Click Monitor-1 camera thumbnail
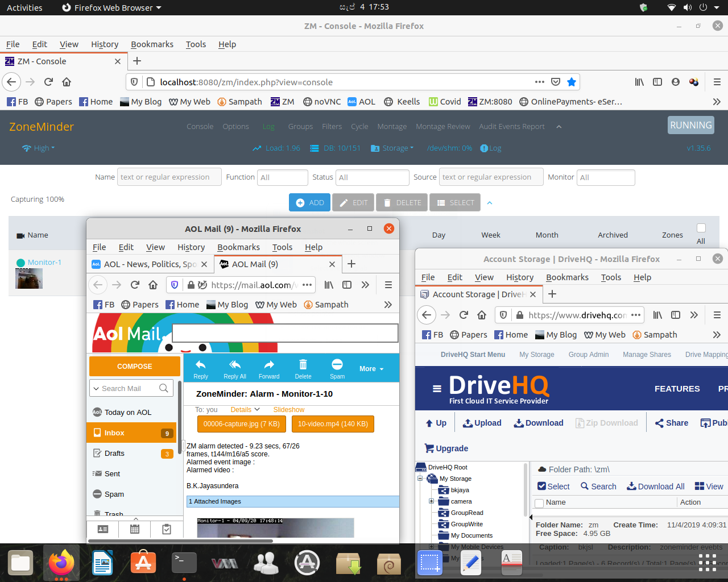This screenshot has width=728, height=582. 29,278
